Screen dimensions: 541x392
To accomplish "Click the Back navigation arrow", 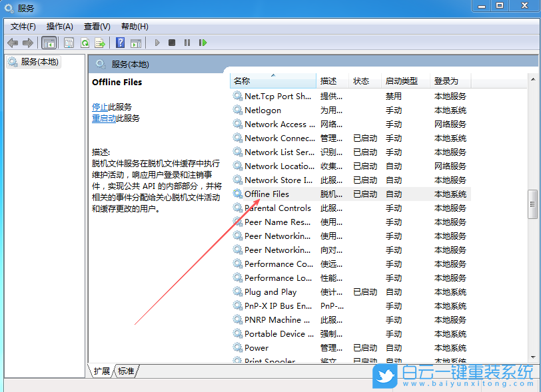I will click(12, 43).
